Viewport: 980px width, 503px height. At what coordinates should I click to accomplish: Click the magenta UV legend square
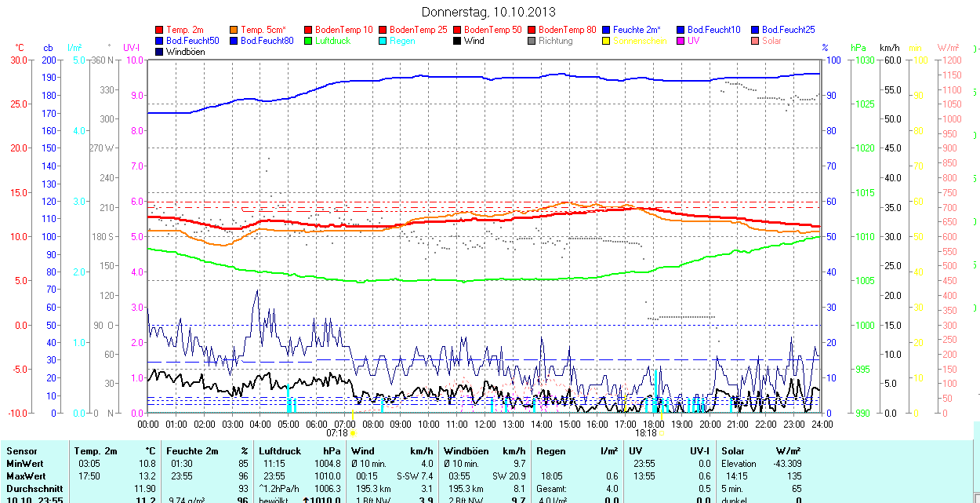681,41
